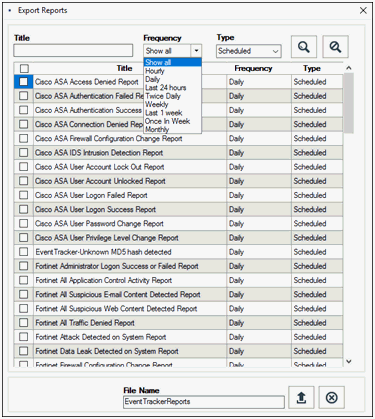Check Cisco ASA User Logon Failed Report
Image resolution: width=375 pixels, height=419 pixels.
23,195
